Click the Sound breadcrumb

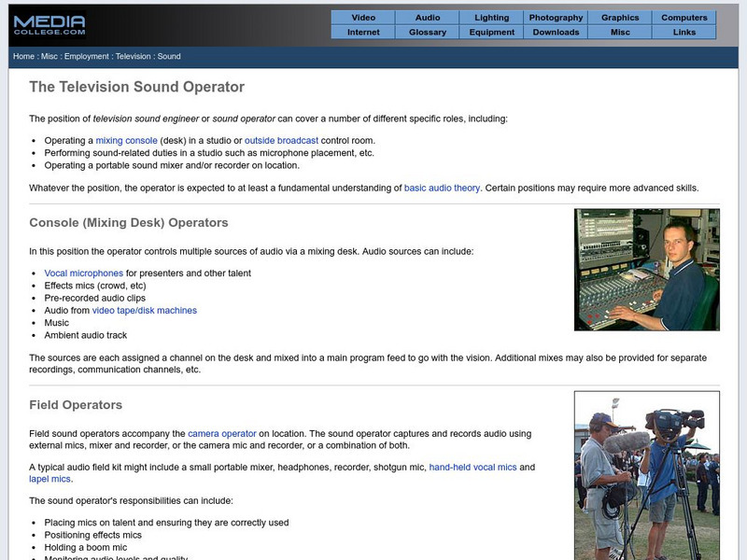click(x=169, y=56)
